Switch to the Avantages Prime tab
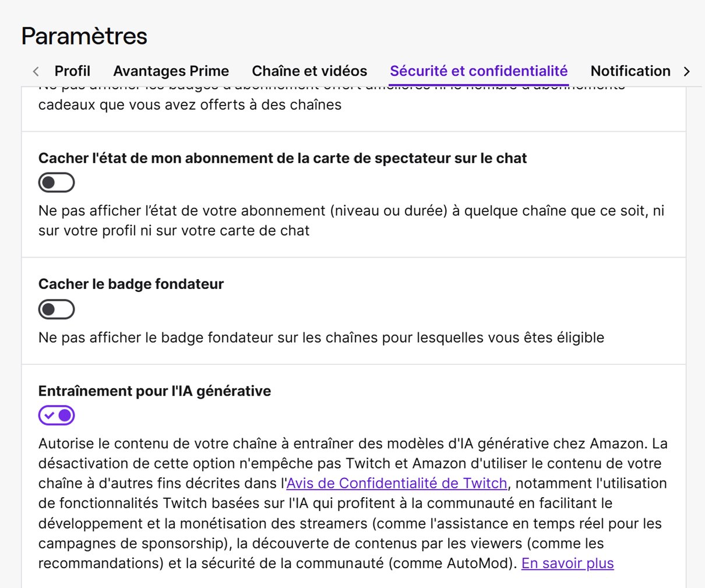The height and width of the screenshot is (588, 705). tap(171, 71)
